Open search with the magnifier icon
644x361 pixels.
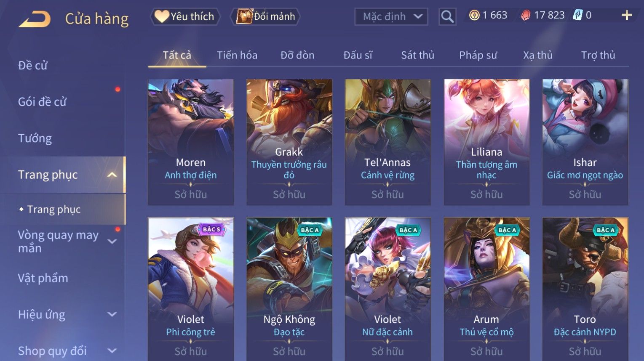[447, 17]
